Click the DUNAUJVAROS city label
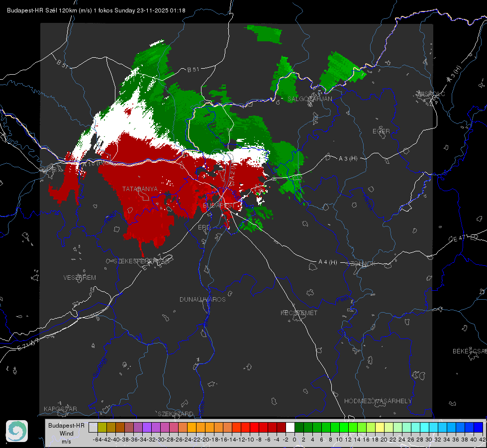This screenshot has height=448, width=487. (x=202, y=299)
